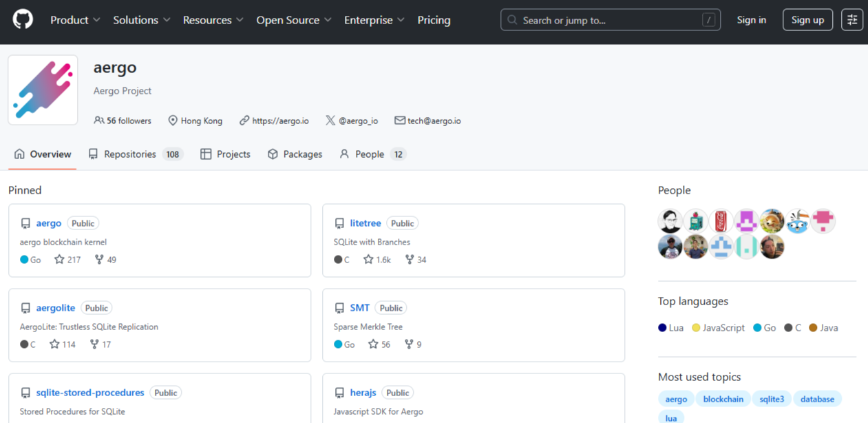Image resolution: width=868 pixels, height=423 pixels.
Task: Open stargazers of aergolite (114)
Action: [63, 344]
